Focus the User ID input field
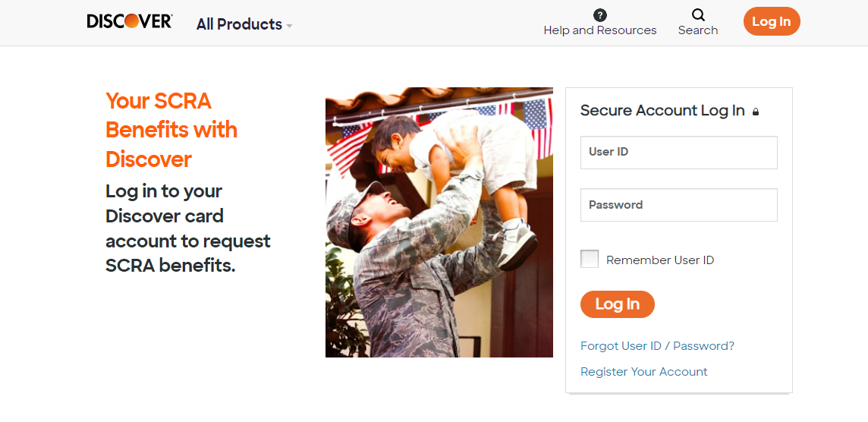 tap(678, 153)
